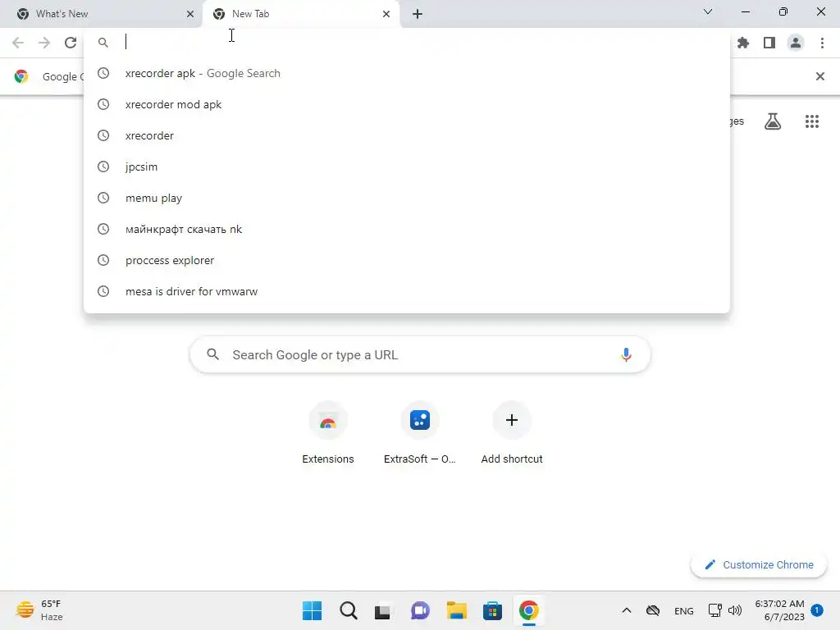This screenshot has width=840, height=630.
Task: Open the Extensions shortcut tile
Action: click(328, 433)
